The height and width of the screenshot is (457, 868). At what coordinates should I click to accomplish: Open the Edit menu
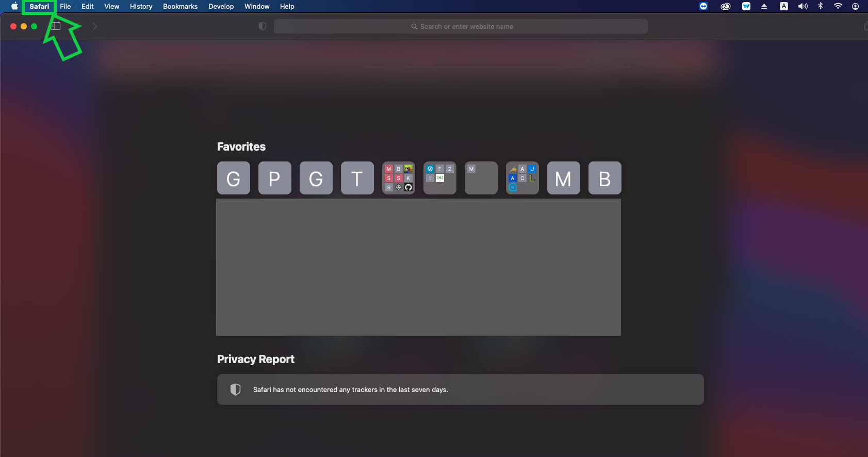click(x=88, y=6)
